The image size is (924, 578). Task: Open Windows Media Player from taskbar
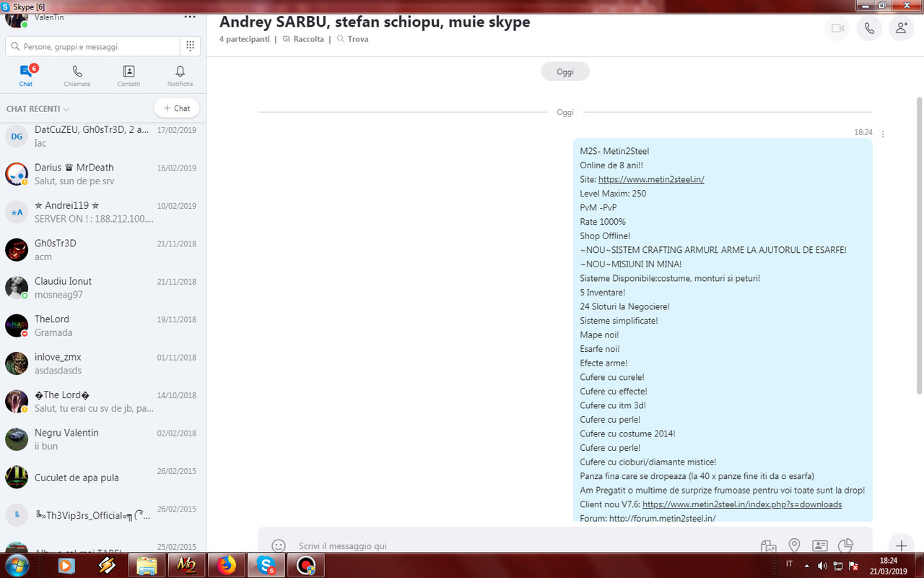tap(66, 565)
